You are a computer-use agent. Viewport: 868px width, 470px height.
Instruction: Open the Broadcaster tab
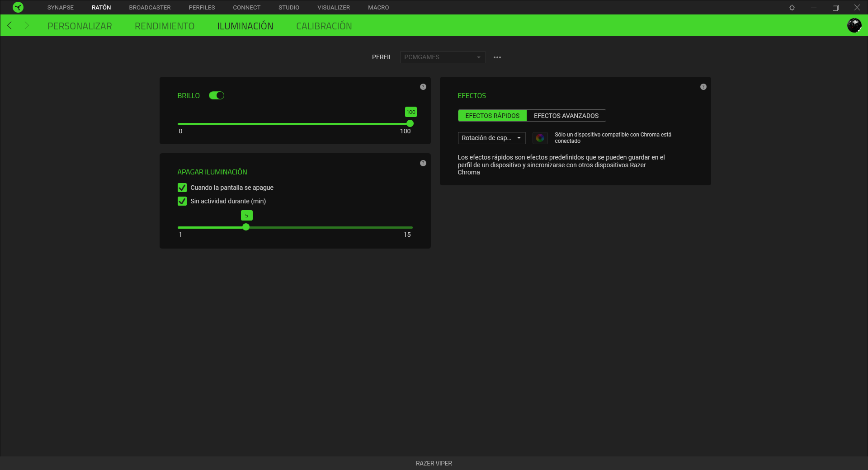click(150, 8)
